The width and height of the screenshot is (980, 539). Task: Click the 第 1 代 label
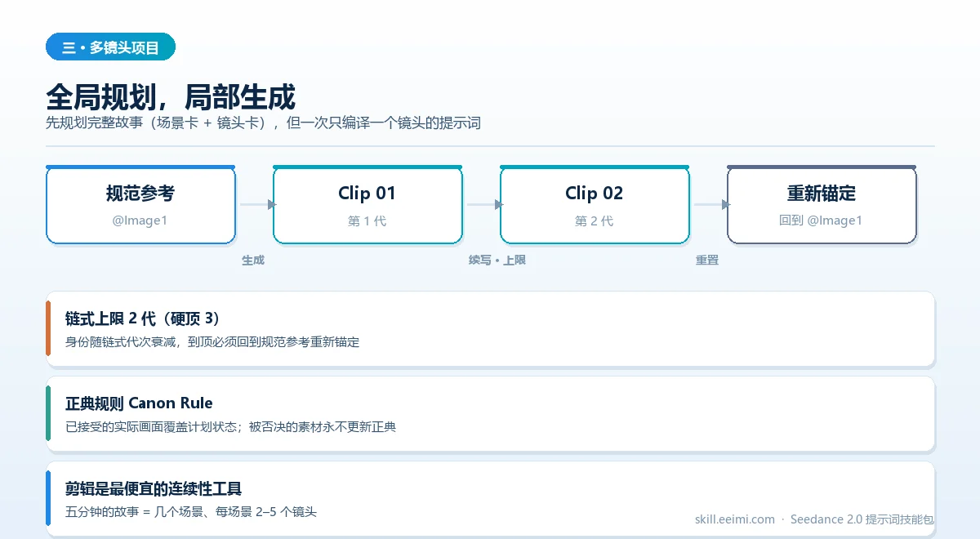tap(367, 220)
